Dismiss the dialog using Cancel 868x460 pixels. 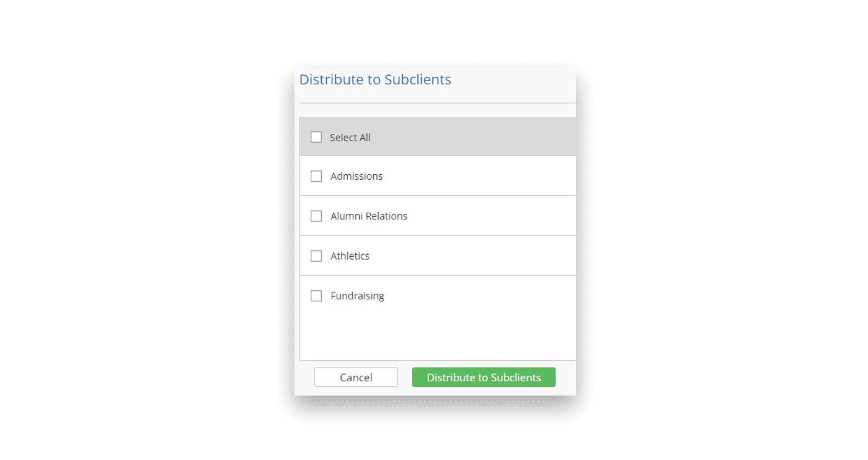tap(356, 377)
